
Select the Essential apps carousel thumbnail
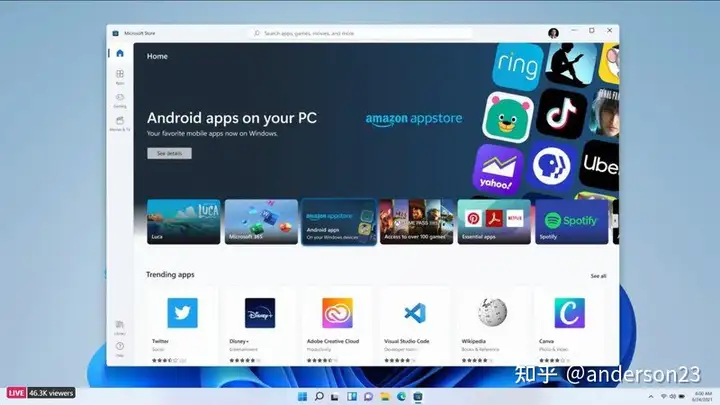pyautogui.click(x=494, y=221)
